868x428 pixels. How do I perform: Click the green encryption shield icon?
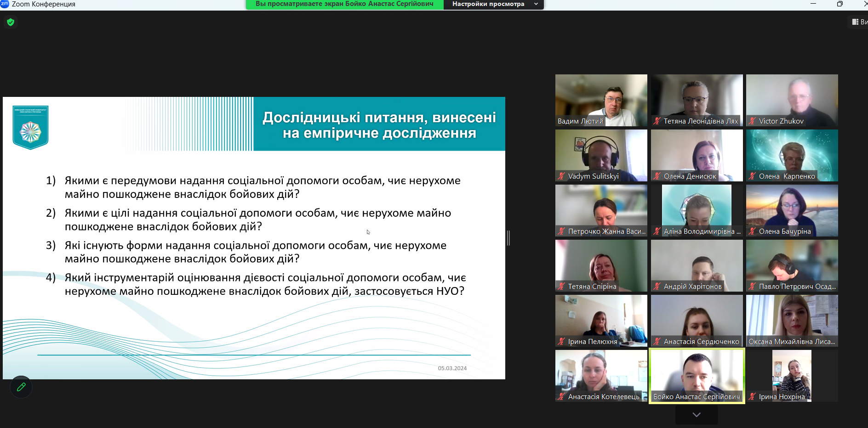11,22
